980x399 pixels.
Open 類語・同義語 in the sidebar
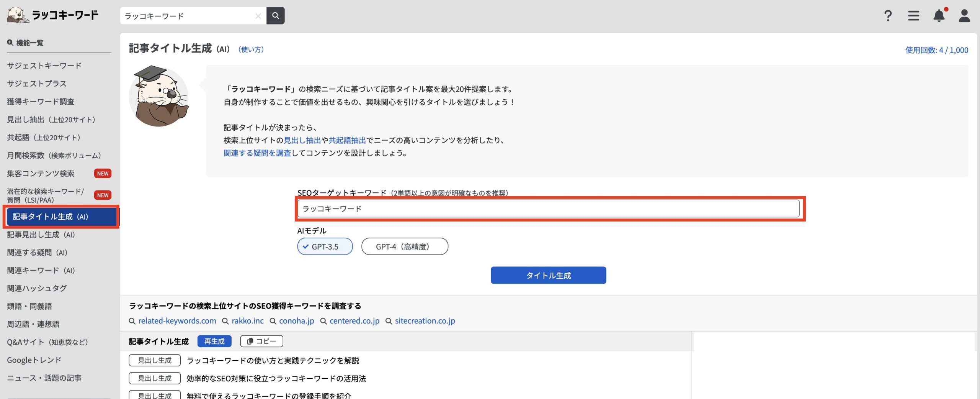click(x=29, y=306)
